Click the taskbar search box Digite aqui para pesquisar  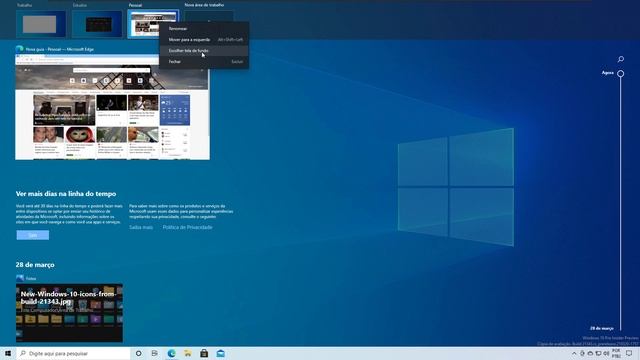pyautogui.click(x=73, y=353)
